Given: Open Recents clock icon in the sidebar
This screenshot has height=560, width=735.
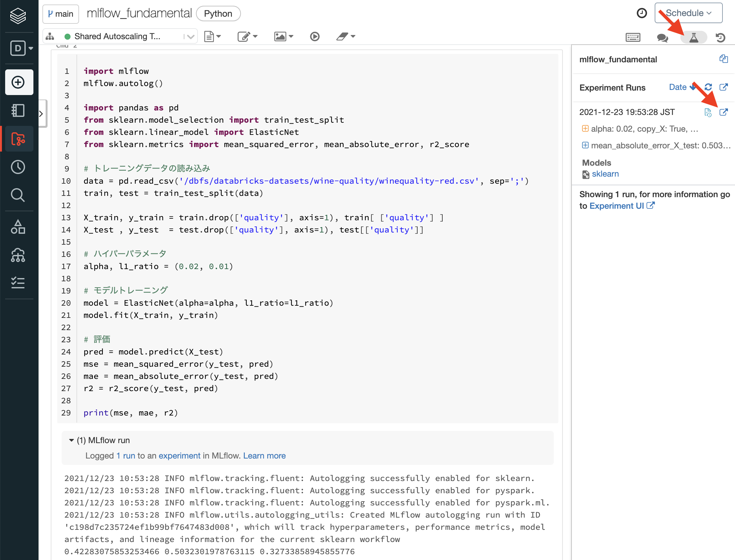Looking at the screenshot, I should [x=18, y=167].
